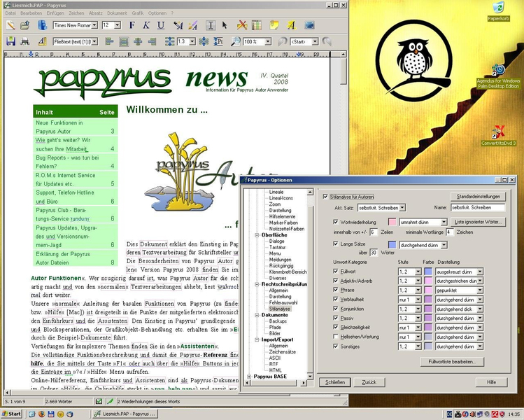
Task: Click the yellow A text style icon
Action: [x=292, y=25]
